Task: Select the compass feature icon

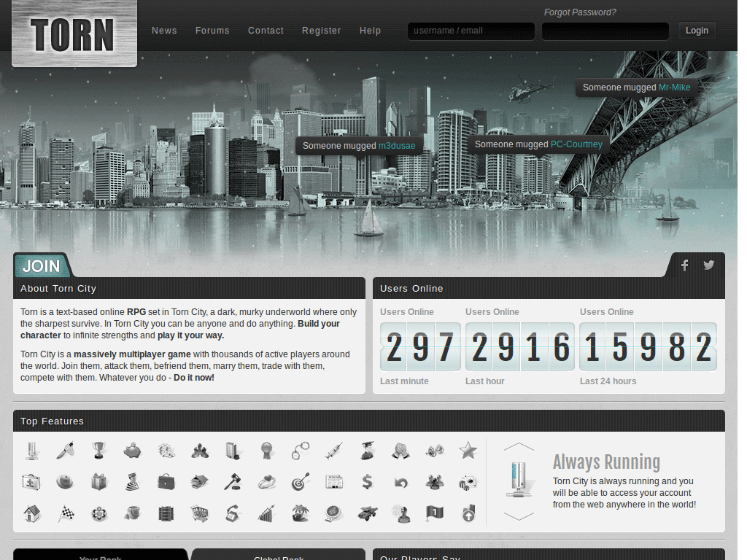Action: pos(334,513)
